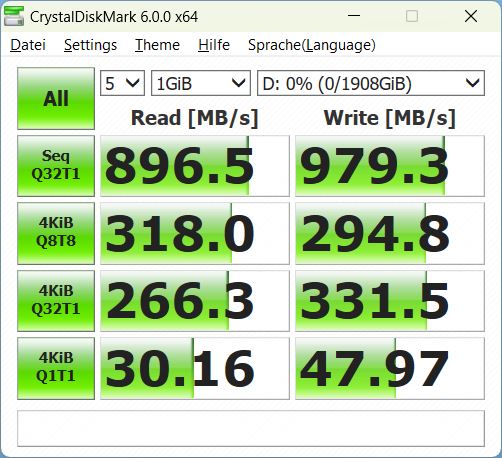The height and width of the screenshot is (458, 502).
Task: Select the 4KiB Q1T1 write result 47.97
Action: tap(390, 368)
